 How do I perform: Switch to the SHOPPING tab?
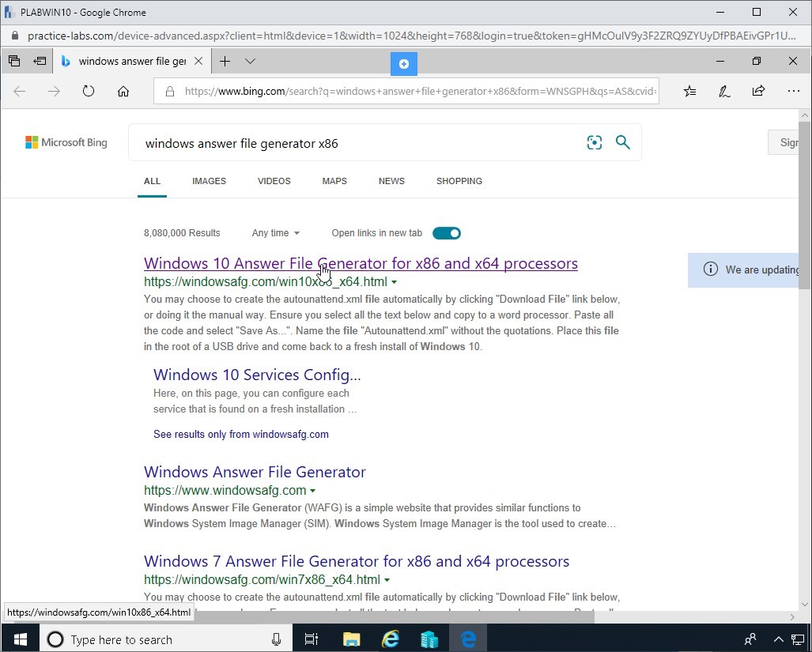(x=459, y=181)
